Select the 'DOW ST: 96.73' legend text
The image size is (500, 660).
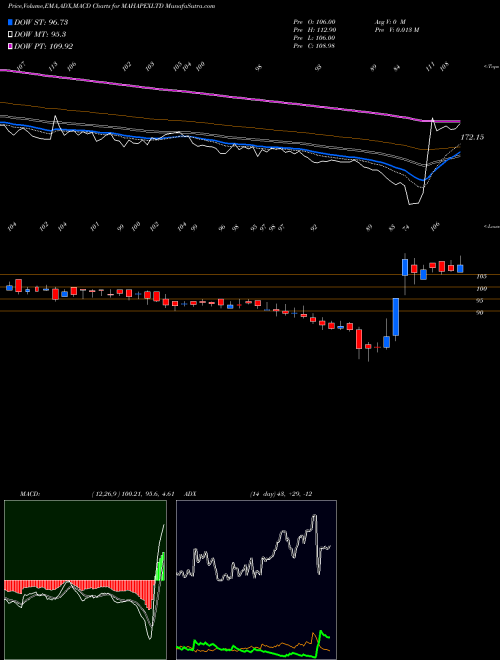point(41,22)
